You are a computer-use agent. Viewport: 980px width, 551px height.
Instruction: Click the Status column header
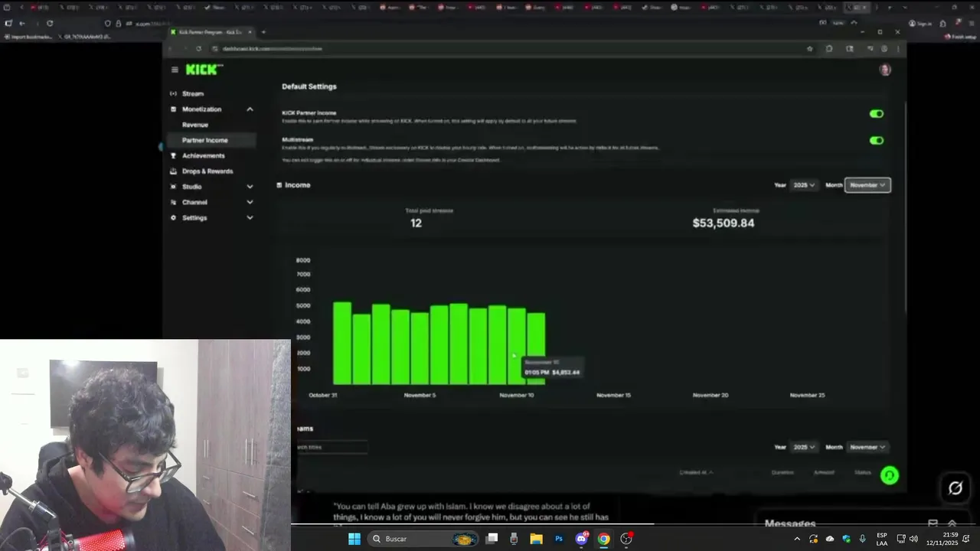(863, 472)
